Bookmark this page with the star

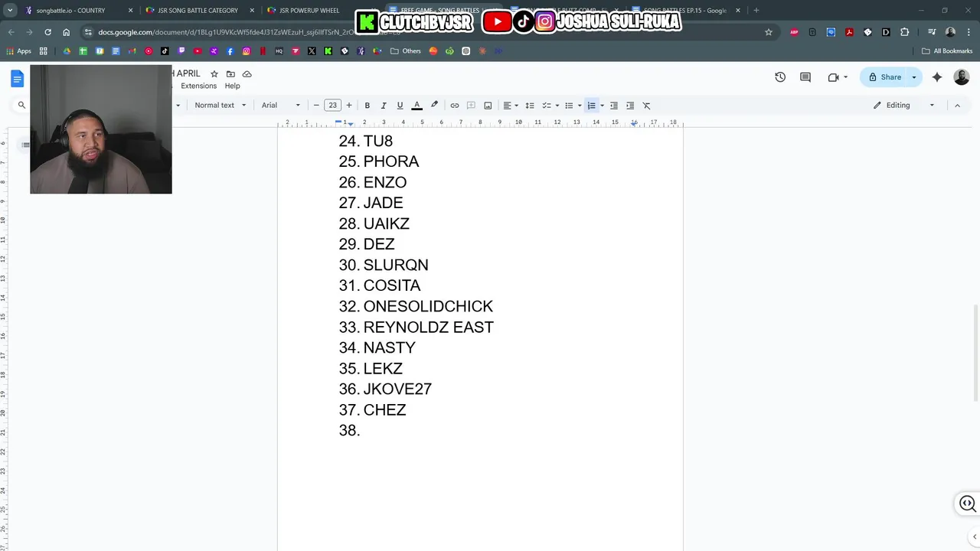coord(769,32)
